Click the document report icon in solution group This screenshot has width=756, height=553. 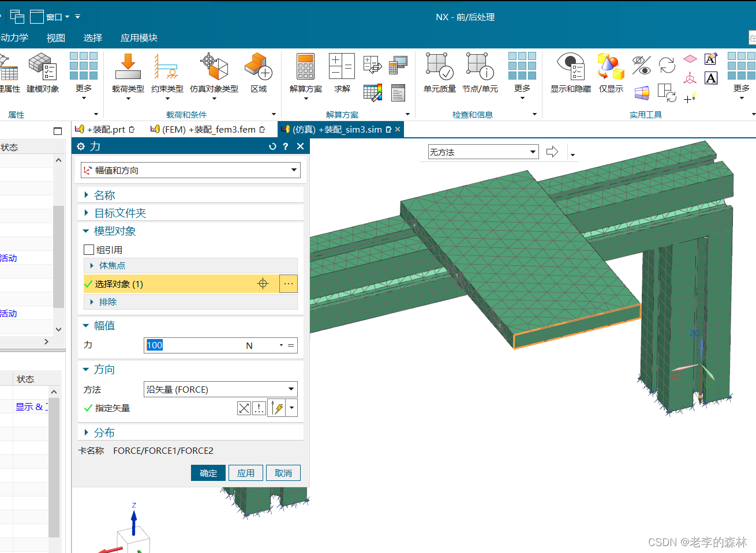pos(398,92)
